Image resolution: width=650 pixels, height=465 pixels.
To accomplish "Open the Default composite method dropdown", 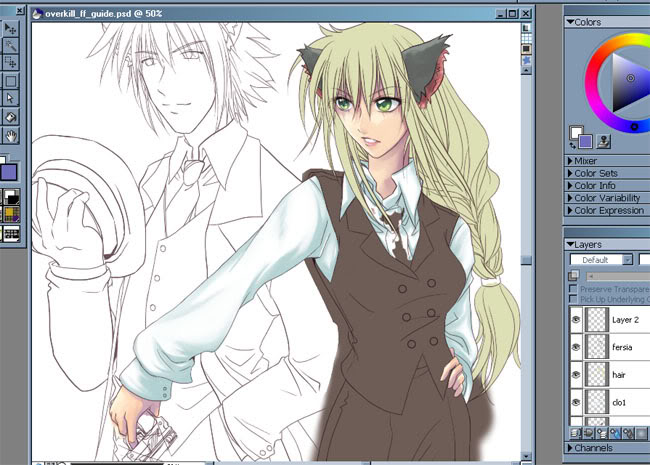I will pos(601,259).
